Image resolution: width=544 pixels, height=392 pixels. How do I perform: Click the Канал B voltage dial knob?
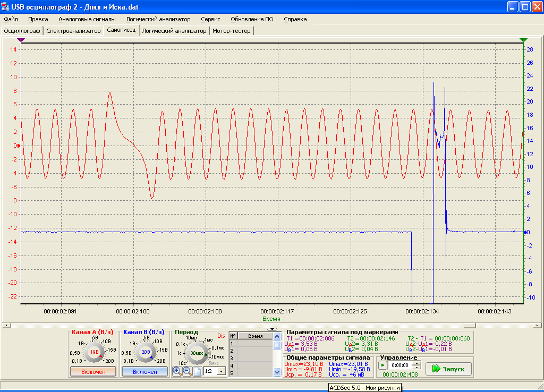click(146, 352)
